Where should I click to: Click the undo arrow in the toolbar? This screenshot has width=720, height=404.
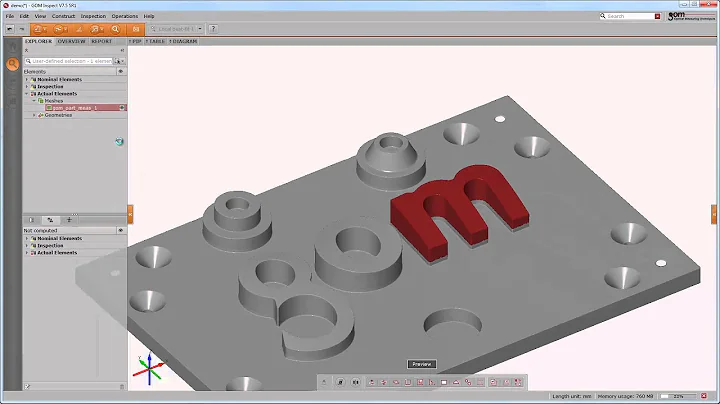pyautogui.click(x=10, y=29)
